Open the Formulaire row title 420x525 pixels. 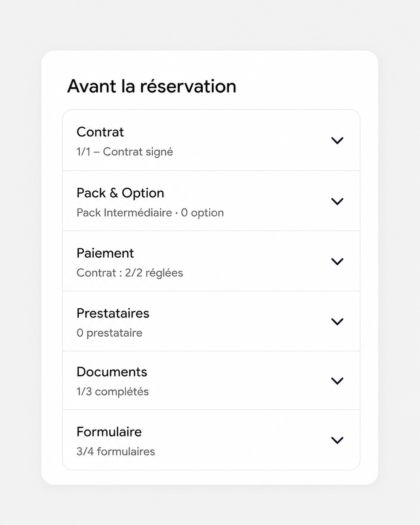click(109, 432)
